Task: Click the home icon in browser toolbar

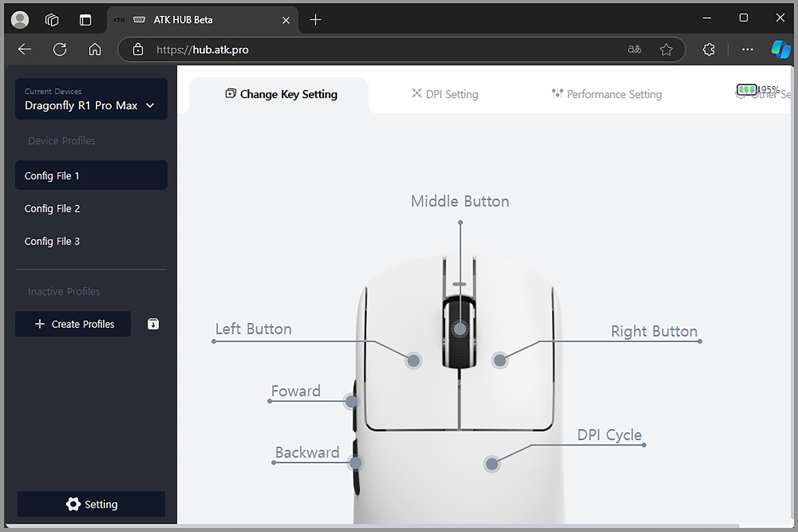Action: 95,49
